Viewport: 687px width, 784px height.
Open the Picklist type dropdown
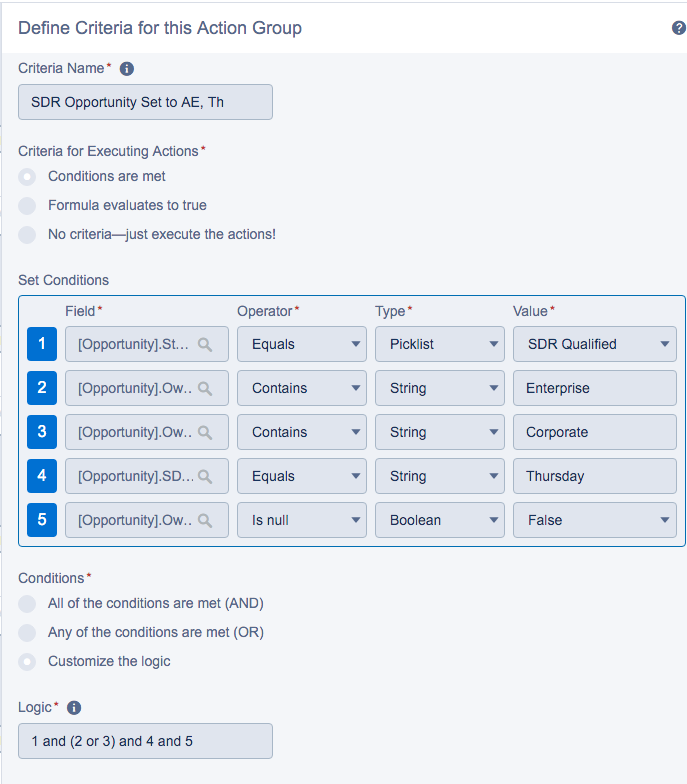click(x=440, y=344)
